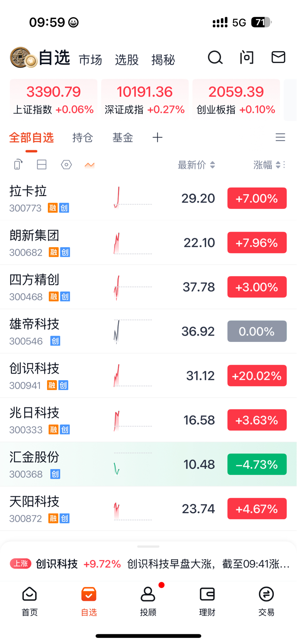297x644 pixels.
Task: Switch list layout with the panel icon
Action: [42, 165]
